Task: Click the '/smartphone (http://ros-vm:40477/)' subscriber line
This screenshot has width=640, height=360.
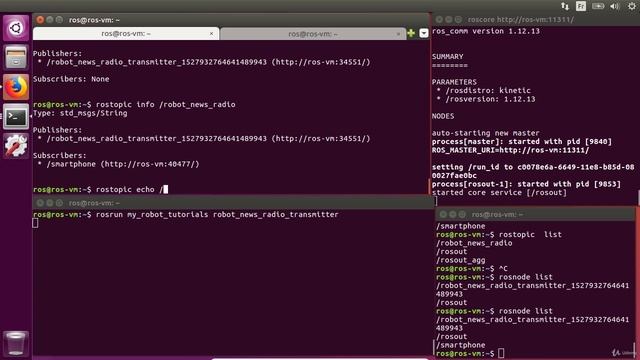Action: 123,164
